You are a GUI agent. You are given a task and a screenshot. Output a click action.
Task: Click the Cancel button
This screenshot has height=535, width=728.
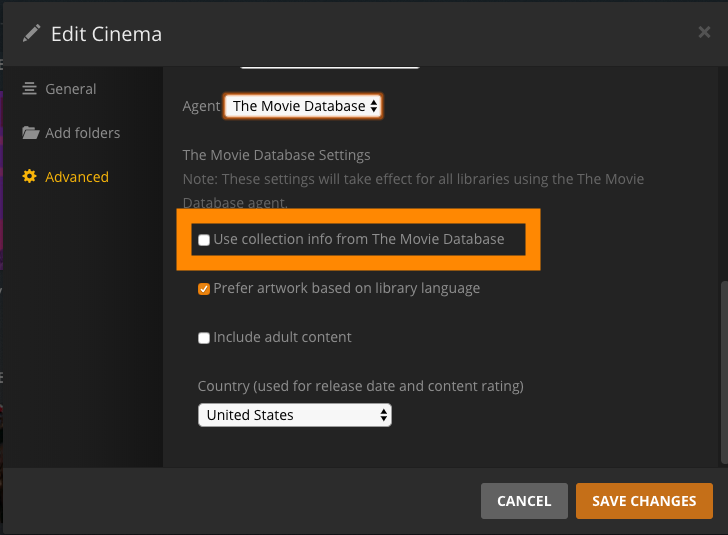click(524, 501)
